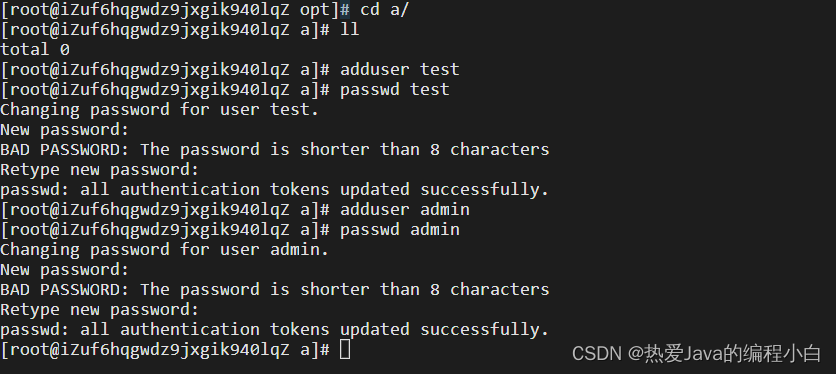Click the CSDN watermark text

696,353
